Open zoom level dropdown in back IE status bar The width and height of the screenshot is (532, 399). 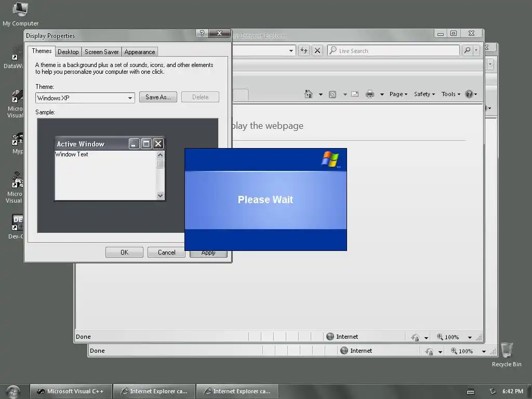pyautogui.click(x=484, y=352)
